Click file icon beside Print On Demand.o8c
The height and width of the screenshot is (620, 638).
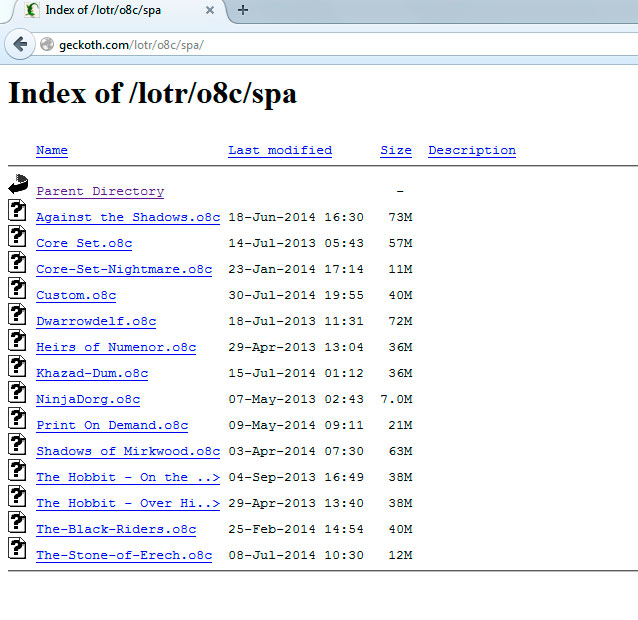click(x=17, y=418)
